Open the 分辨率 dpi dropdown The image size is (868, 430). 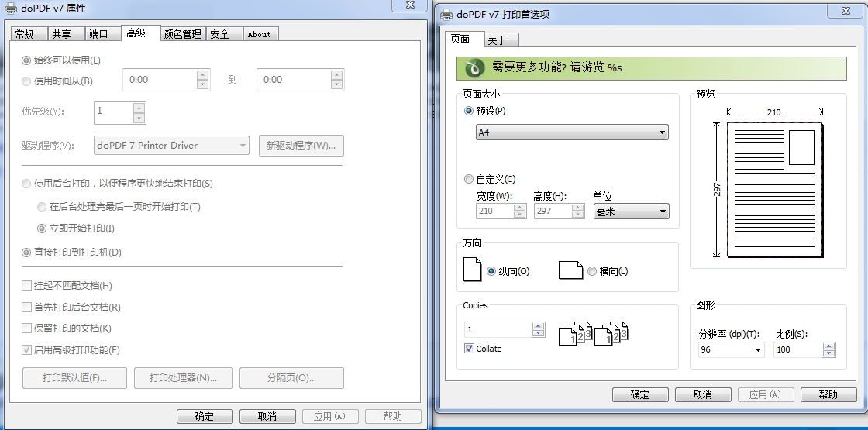click(732, 349)
